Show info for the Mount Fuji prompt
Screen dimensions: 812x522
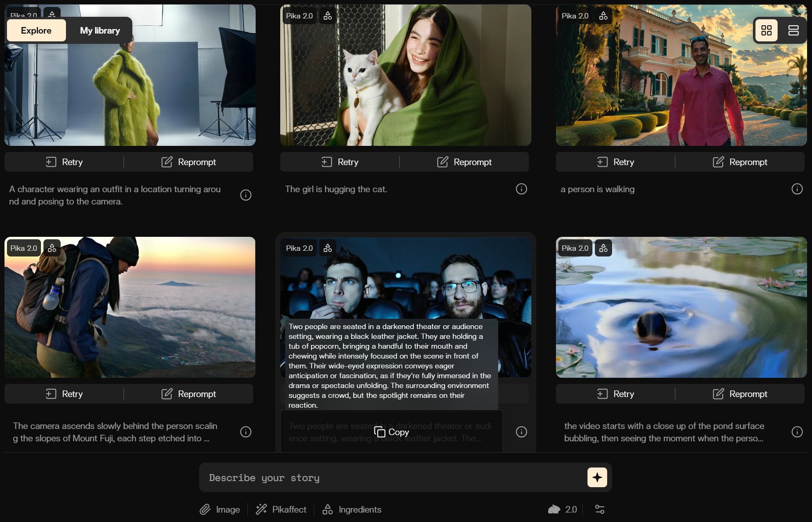pos(245,432)
